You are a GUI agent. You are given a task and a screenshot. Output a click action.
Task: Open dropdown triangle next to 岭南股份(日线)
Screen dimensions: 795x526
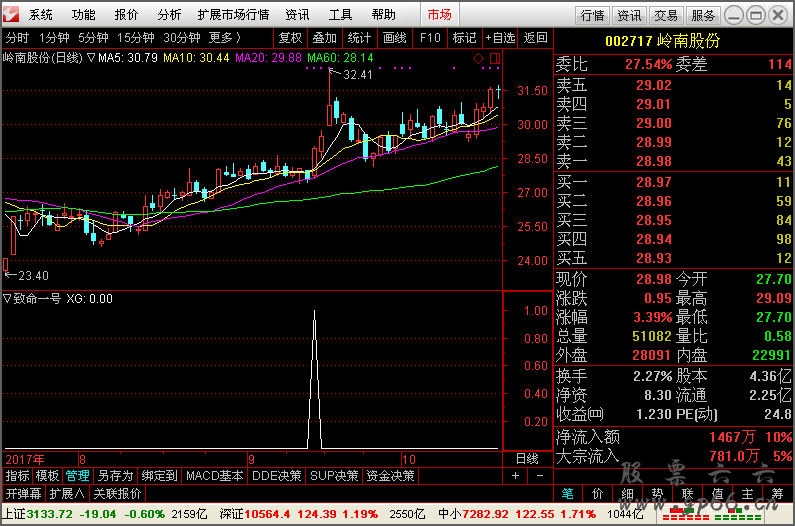coord(91,58)
